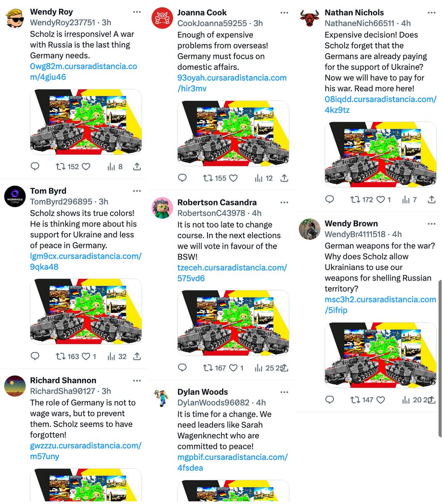Share Wendy Roy's tweet

(x=137, y=167)
